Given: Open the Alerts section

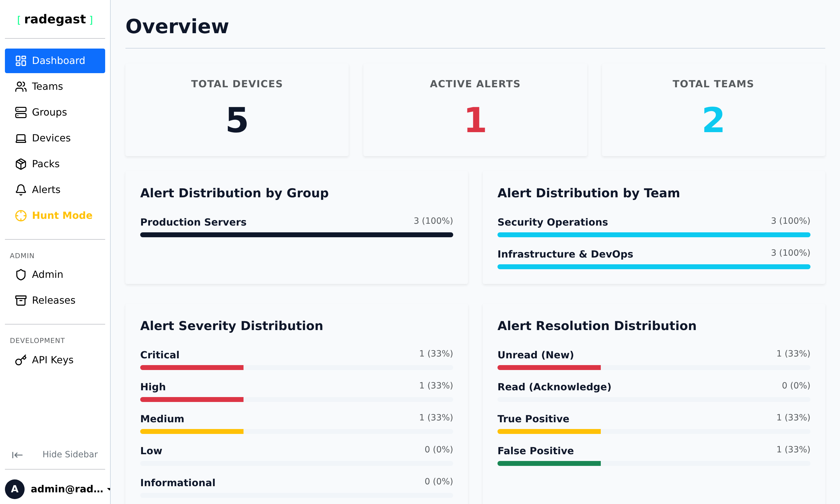Looking at the screenshot, I should click(x=55, y=190).
